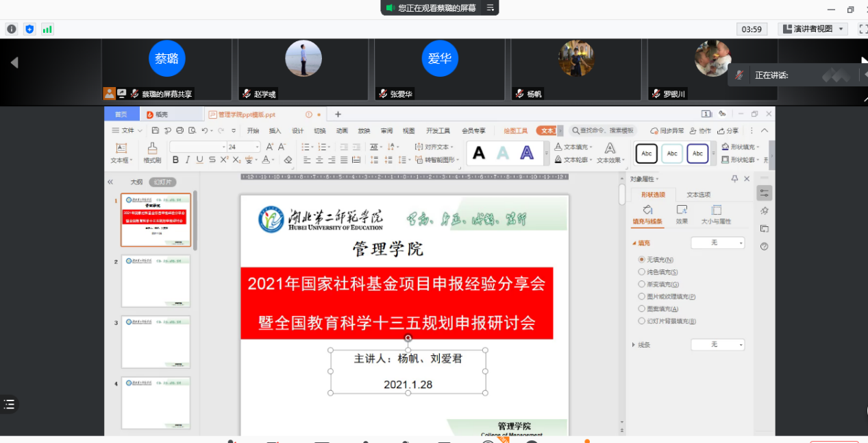Increase font size with larger A icon
This screenshot has width=868, height=443.
(270, 147)
